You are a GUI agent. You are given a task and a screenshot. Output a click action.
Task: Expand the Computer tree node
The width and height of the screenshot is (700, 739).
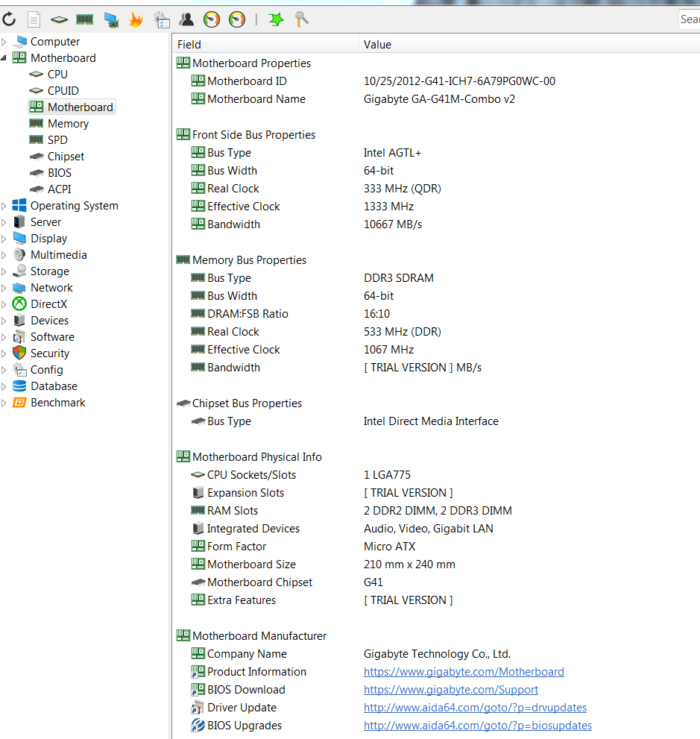[x=4, y=42]
